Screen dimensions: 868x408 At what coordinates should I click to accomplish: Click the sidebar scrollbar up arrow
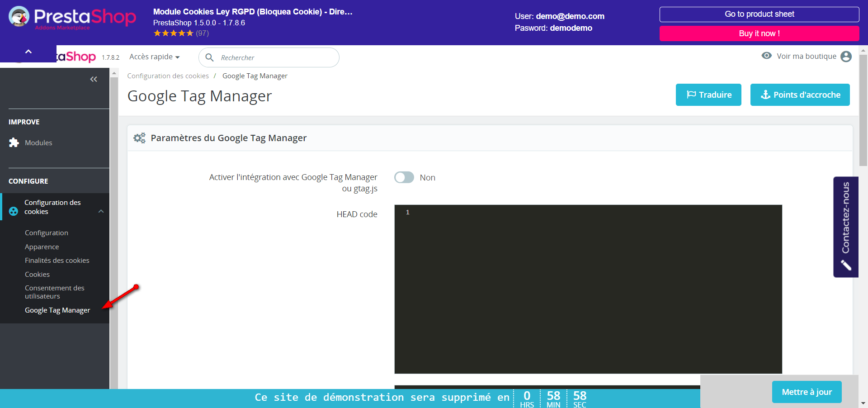[114, 73]
